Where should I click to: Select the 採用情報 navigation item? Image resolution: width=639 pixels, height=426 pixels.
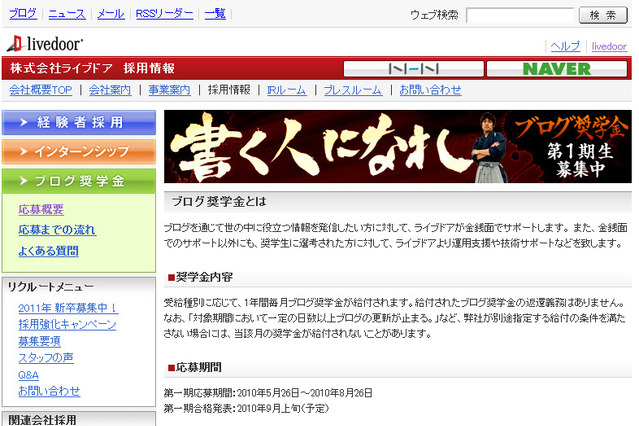coord(229,90)
